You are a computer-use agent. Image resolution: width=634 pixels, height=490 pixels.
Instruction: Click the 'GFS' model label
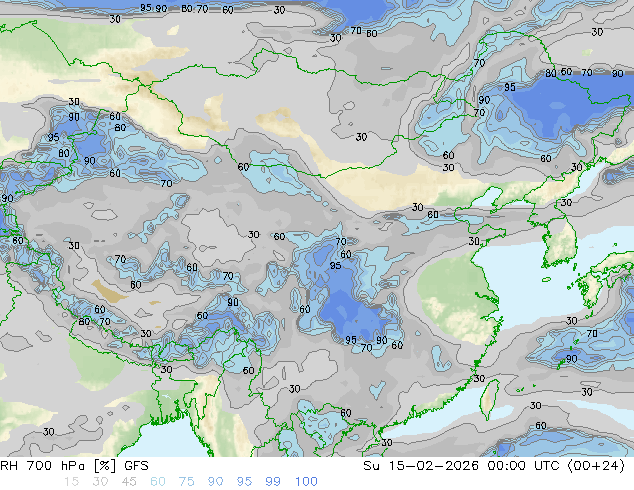click(x=136, y=466)
